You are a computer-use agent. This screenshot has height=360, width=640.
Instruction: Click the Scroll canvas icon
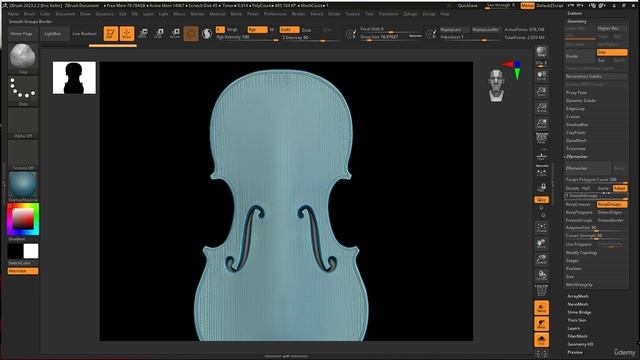(x=542, y=75)
